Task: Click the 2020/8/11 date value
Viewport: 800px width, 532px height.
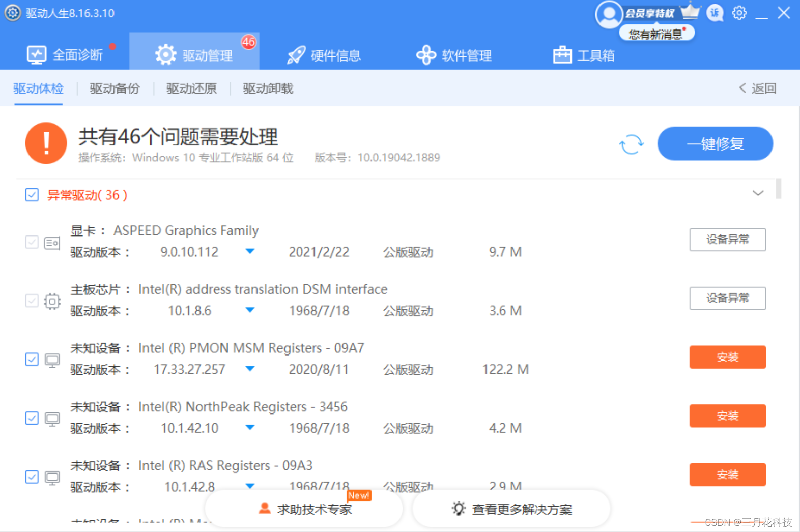Action: pos(319,369)
